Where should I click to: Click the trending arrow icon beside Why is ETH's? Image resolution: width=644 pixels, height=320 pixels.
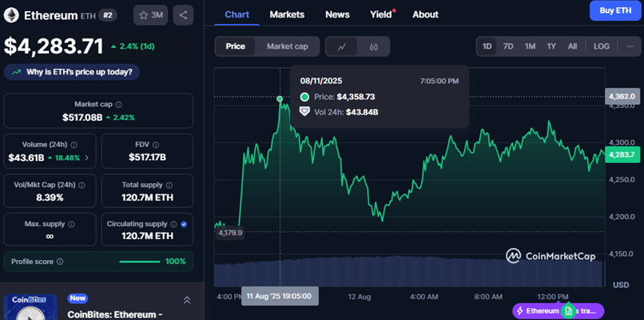(x=17, y=72)
